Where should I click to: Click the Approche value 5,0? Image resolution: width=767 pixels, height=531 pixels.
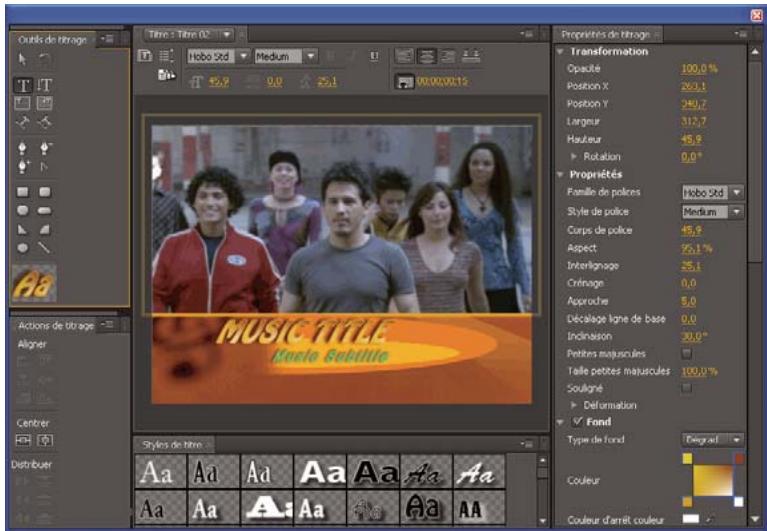(688, 301)
